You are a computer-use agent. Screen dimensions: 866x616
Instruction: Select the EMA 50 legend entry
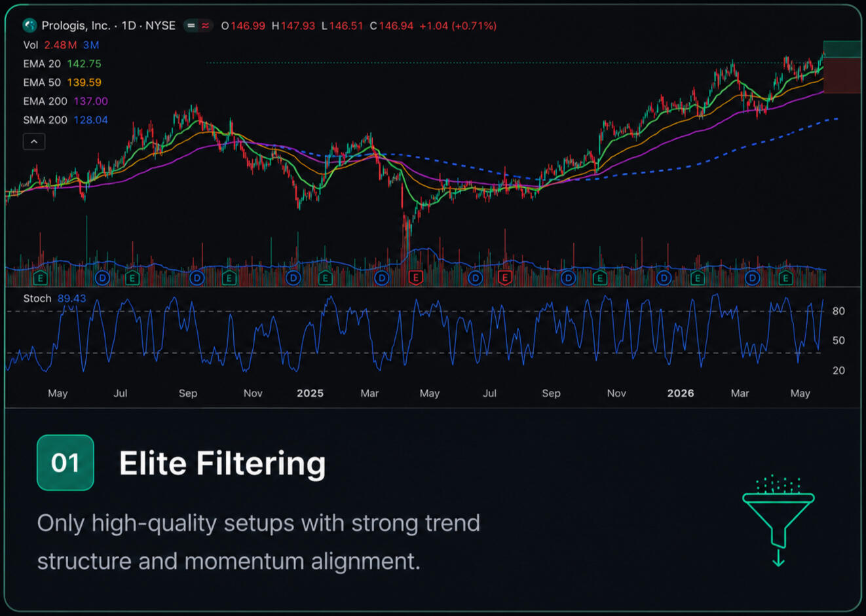pos(62,82)
